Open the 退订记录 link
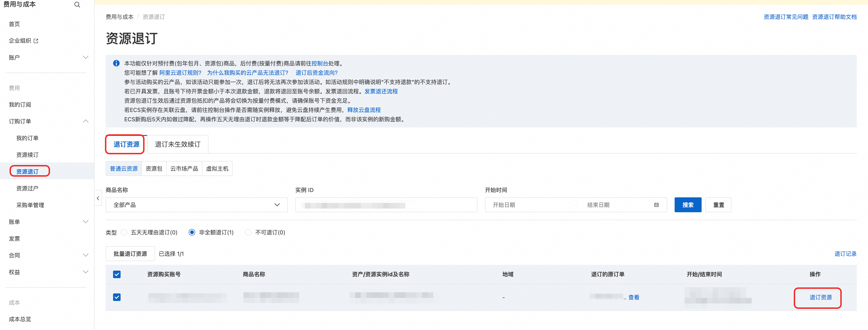 coord(845,254)
